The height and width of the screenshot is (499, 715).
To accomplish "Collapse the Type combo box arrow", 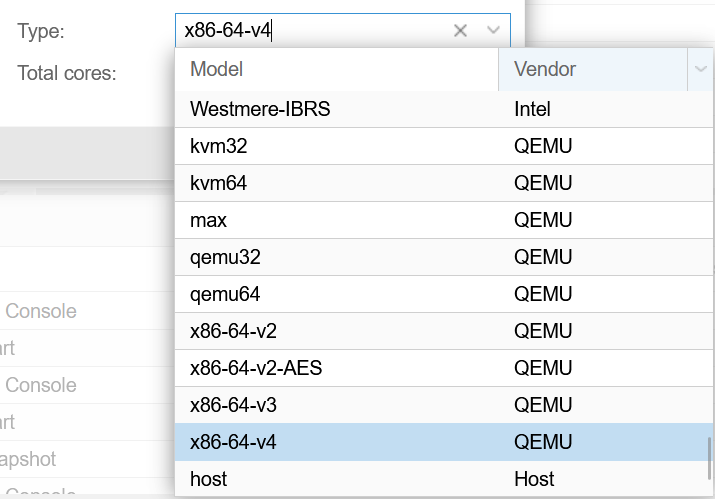I will pyautogui.click(x=493, y=31).
